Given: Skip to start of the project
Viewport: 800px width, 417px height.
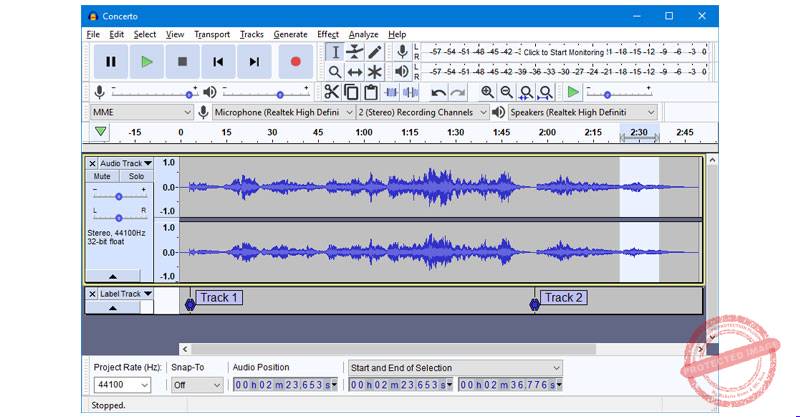Looking at the screenshot, I should tap(218, 62).
